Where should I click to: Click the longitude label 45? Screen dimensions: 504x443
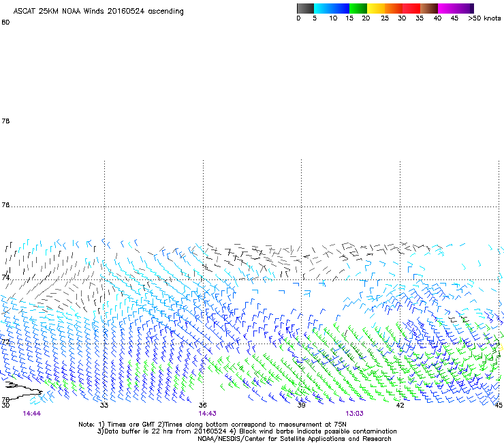[x=499, y=405]
